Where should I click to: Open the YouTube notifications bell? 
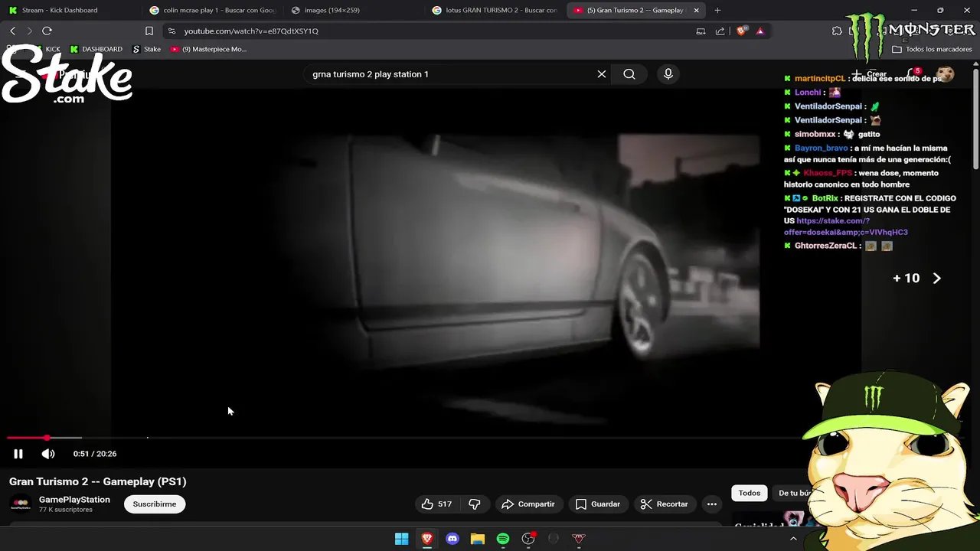coord(912,74)
